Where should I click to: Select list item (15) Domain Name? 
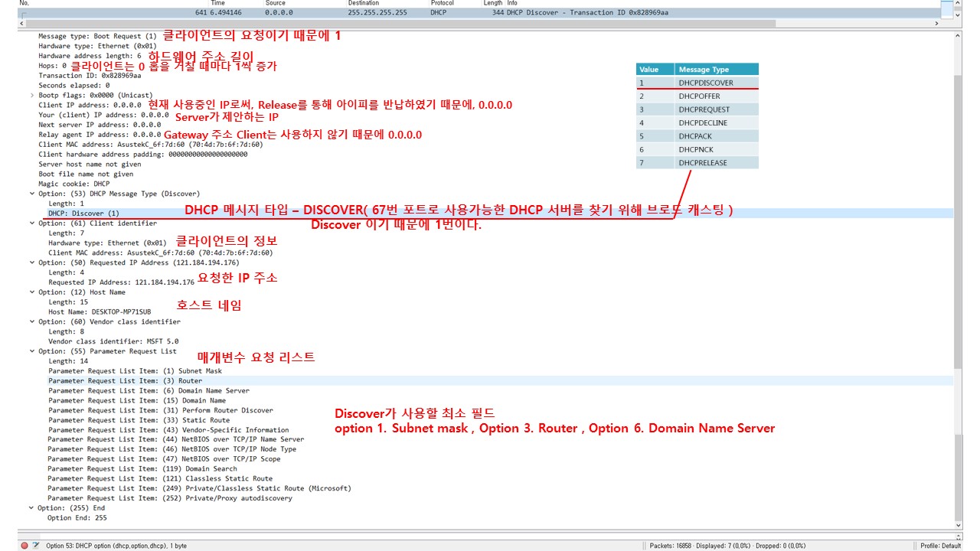tap(137, 401)
